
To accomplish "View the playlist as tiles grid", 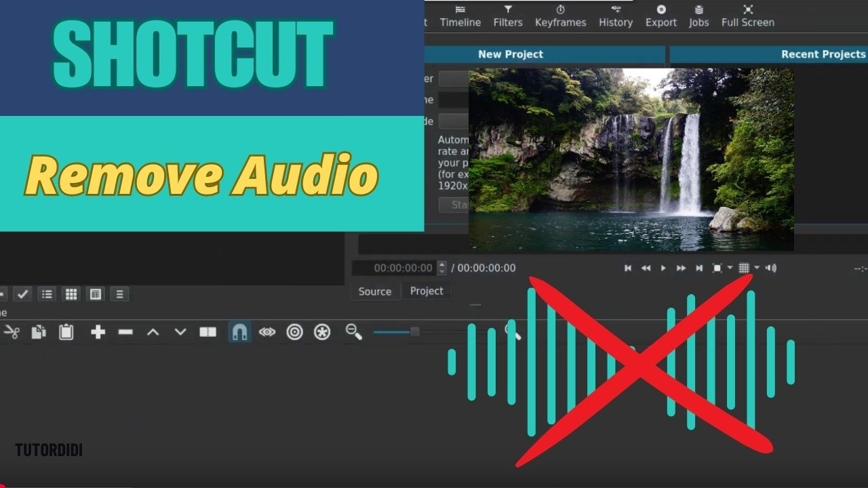I will point(71,294).
